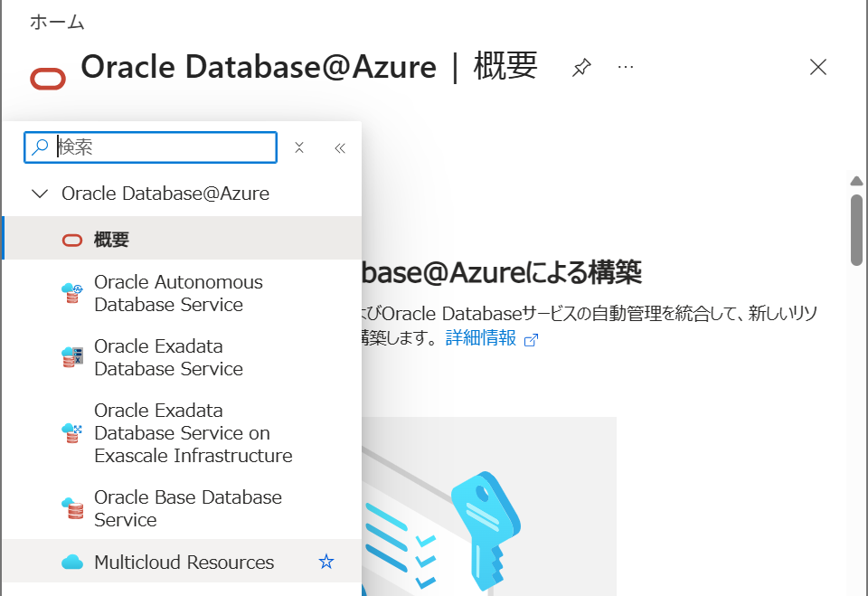
Task: Collapse the Oracle Database@Azure menu group
Action: point(40,194)
